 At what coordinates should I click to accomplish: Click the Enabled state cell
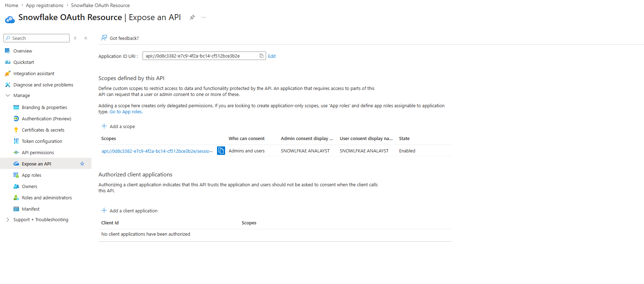[x=407, y=151]
